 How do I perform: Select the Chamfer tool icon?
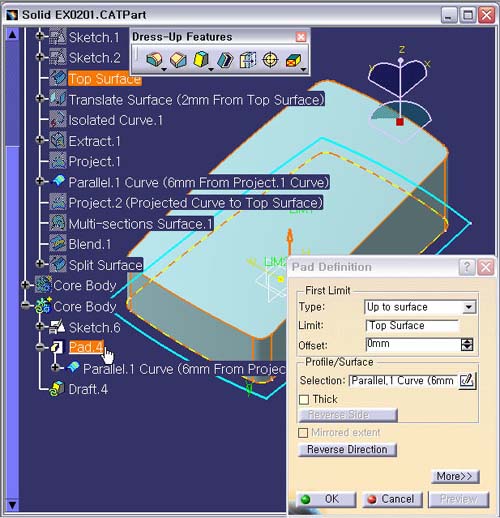point(178,60)
